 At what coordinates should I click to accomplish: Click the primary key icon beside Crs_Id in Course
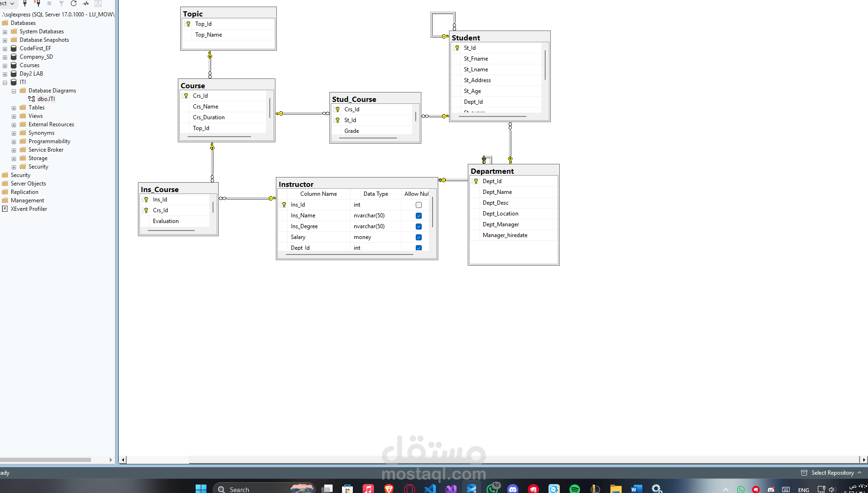(x=186, y=95)
